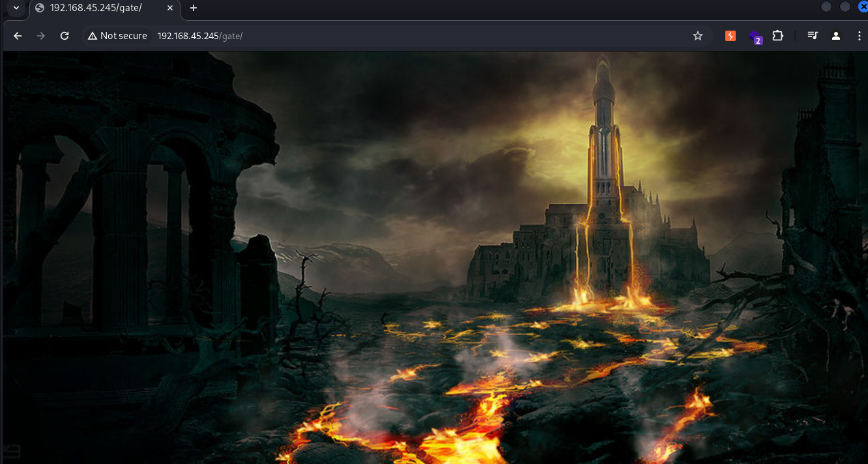The image size is (868, 464).
Task: Go back to the previous page
Action: pyautogui.click(x=18, y=36)
